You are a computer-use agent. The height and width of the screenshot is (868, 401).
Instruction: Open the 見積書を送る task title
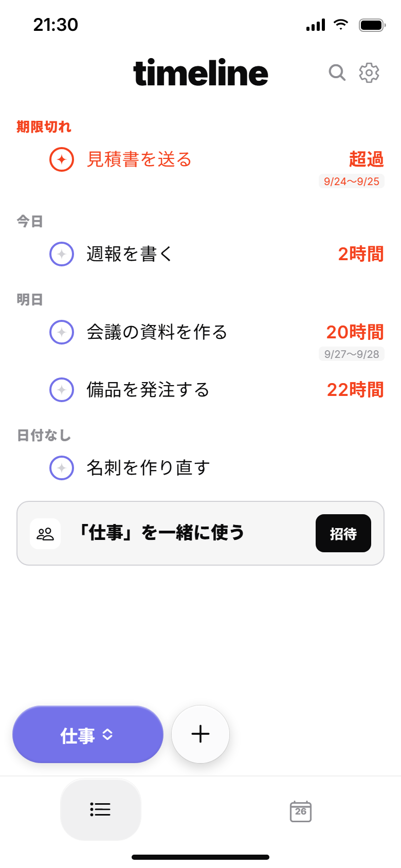[x=139, y=159]
